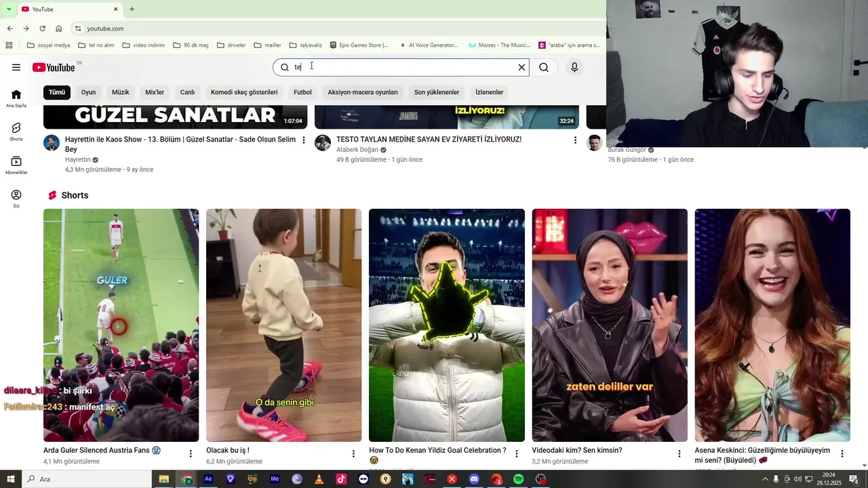Open Hayrettin channel avatar

(x=52, y=143)
